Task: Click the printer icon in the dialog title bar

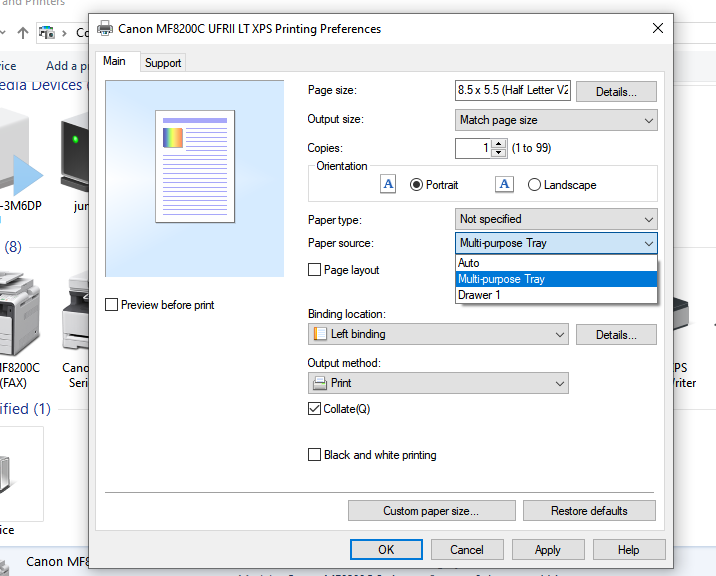Action: coord(105,28)
